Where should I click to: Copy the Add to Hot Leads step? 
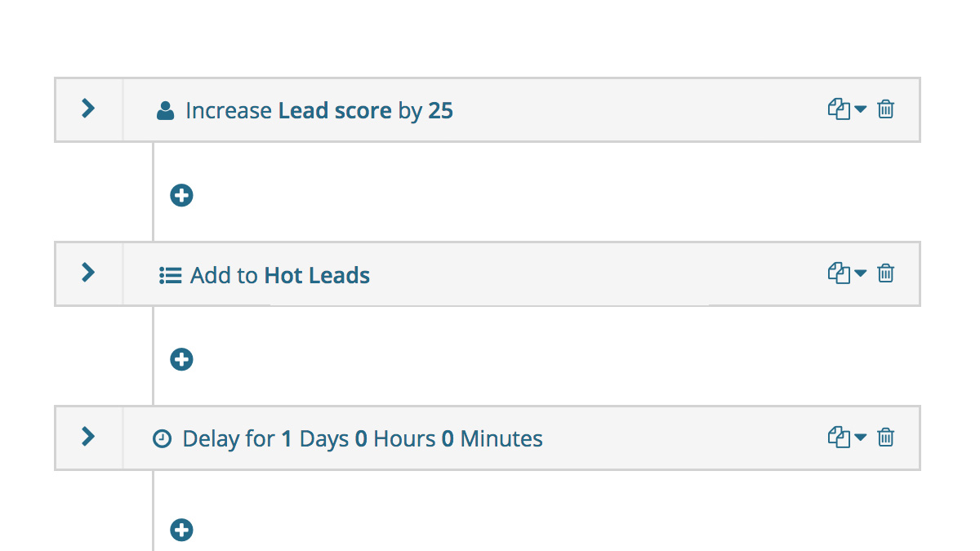(x=839, y=273)
